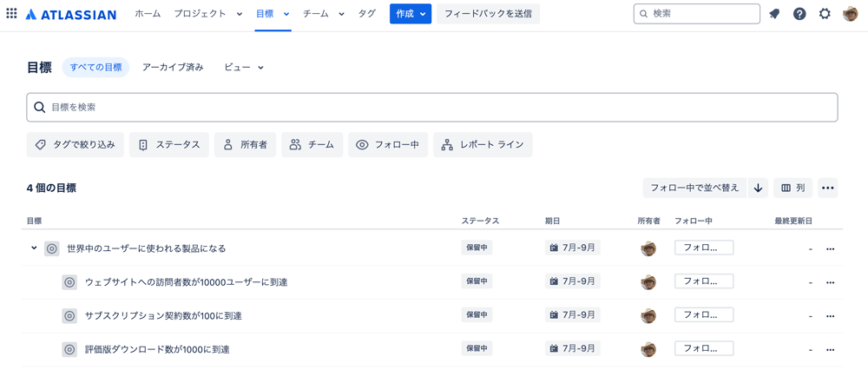Click the sort direction arrow button
The width and height of the screenshot is (868, 390).
pyautogui.click(x=759, y=188)
